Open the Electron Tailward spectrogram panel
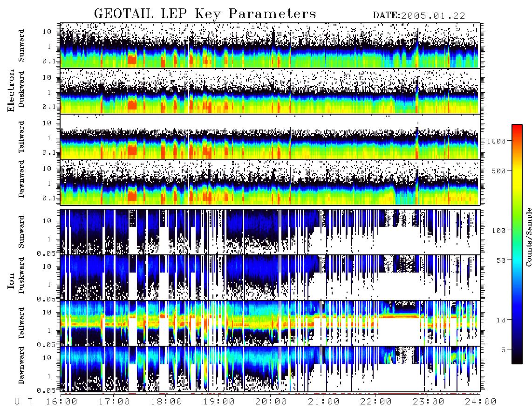 click(270, 137)
